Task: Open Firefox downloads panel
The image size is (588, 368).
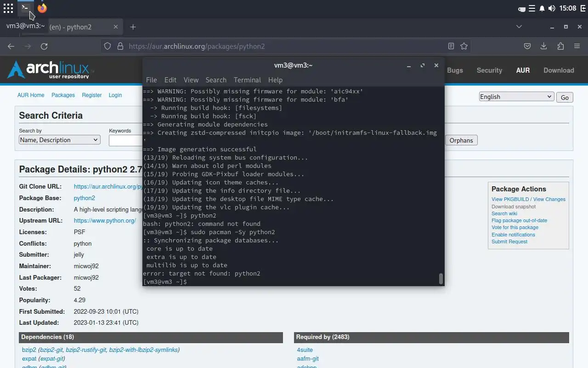Action: tap(544, 46)
